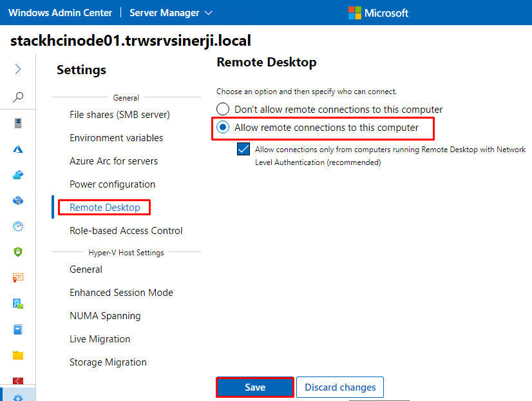
Task: Open the Certificates icon in the sidebar
Action: click(18, 278)
